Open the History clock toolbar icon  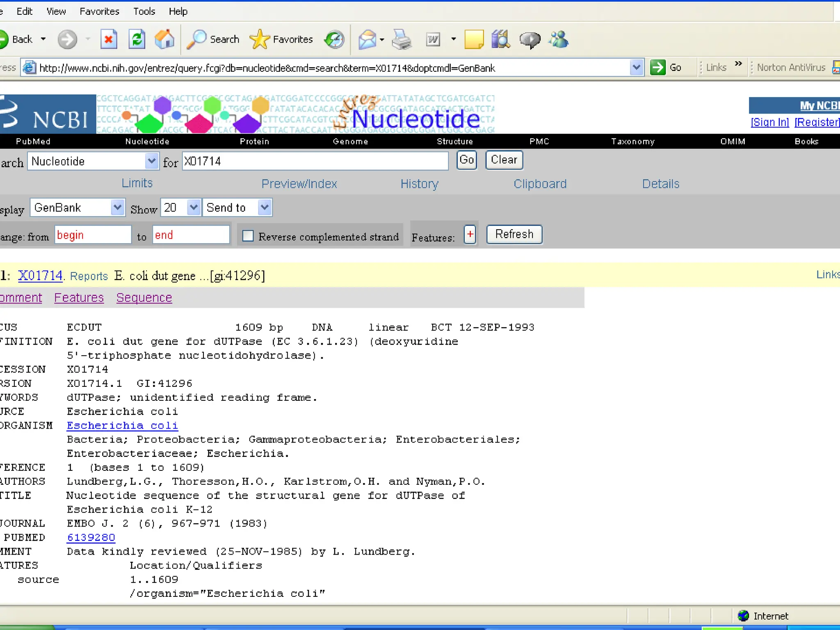(x=334, y=40)
